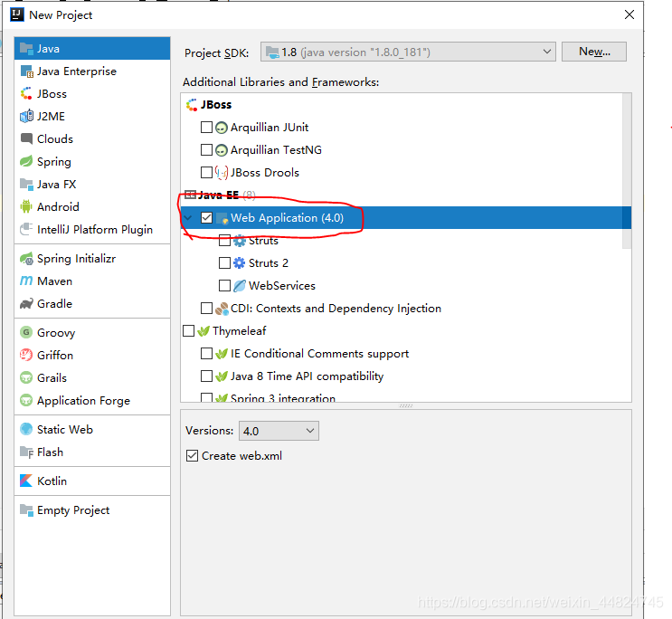Enable the JBoss Drools checkbox
The image size is (672, 619).
pyautogui.click(x=206, y=173)
